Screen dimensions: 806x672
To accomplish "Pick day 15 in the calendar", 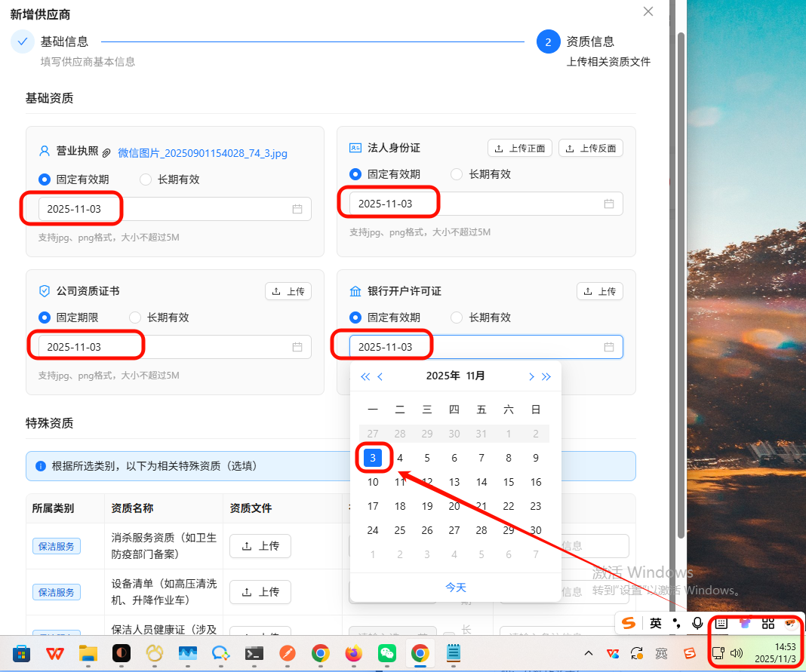I will click(509, 482).
